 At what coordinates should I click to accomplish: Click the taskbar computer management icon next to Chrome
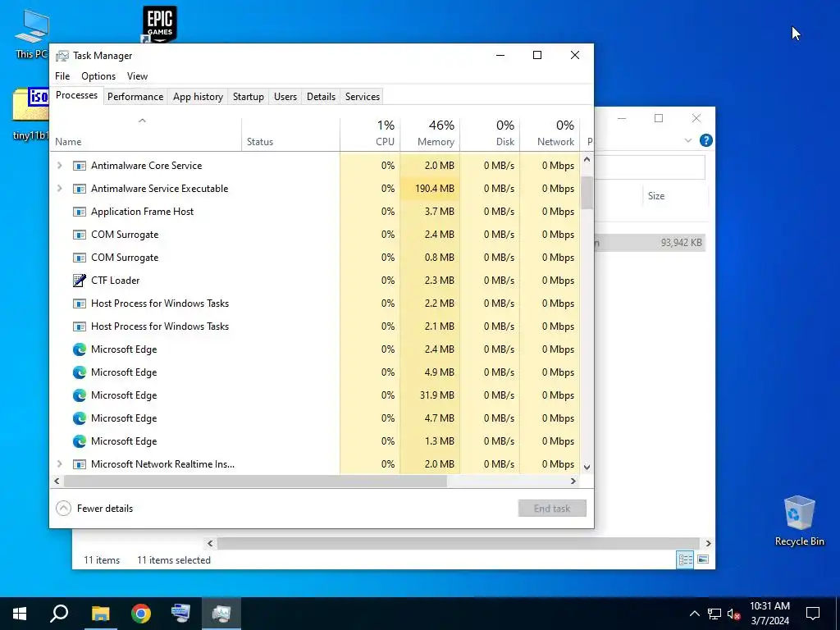pyautogui.click(x=180, y=614)
